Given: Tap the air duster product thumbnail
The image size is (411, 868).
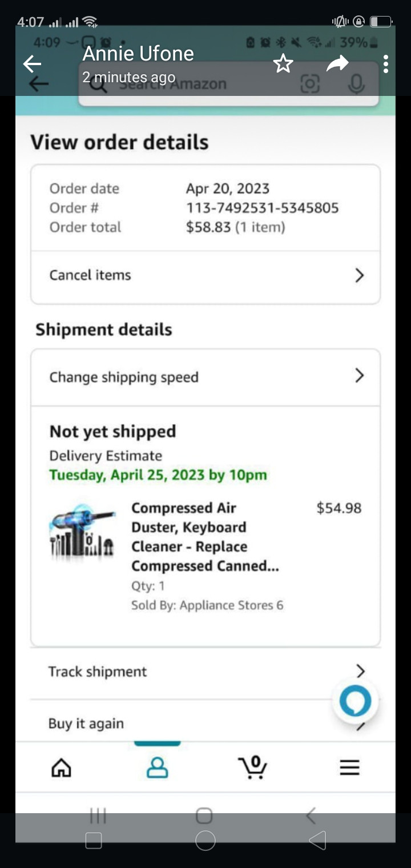Looking at the screenshot, I should (82, 530).
